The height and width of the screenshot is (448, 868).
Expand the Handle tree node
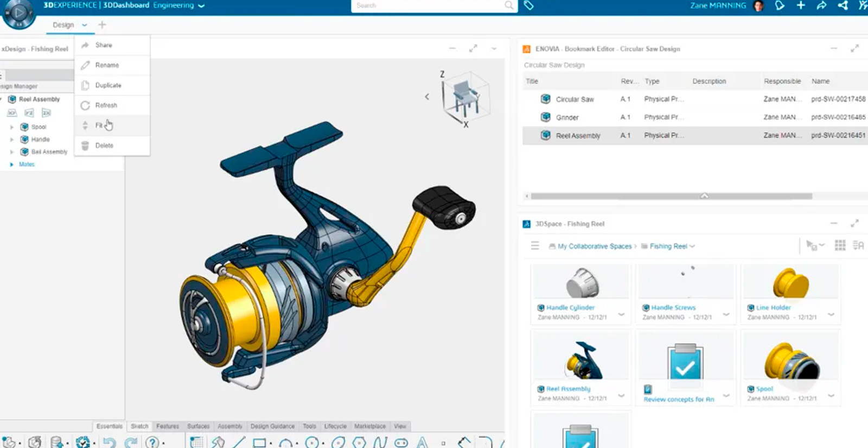(12, 140)
